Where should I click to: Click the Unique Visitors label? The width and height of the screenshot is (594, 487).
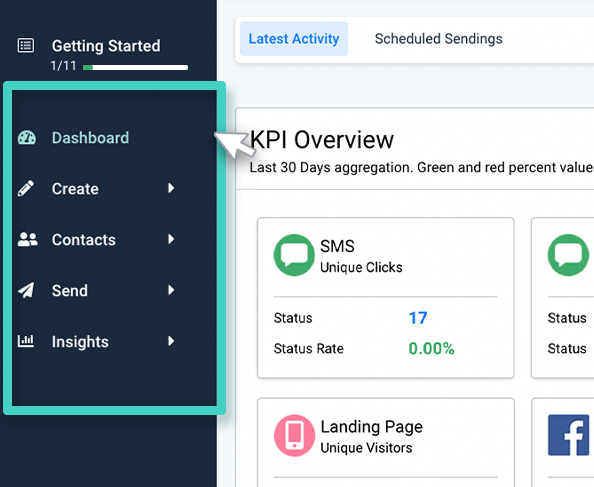pyautogui.click(x=366, y=448)
